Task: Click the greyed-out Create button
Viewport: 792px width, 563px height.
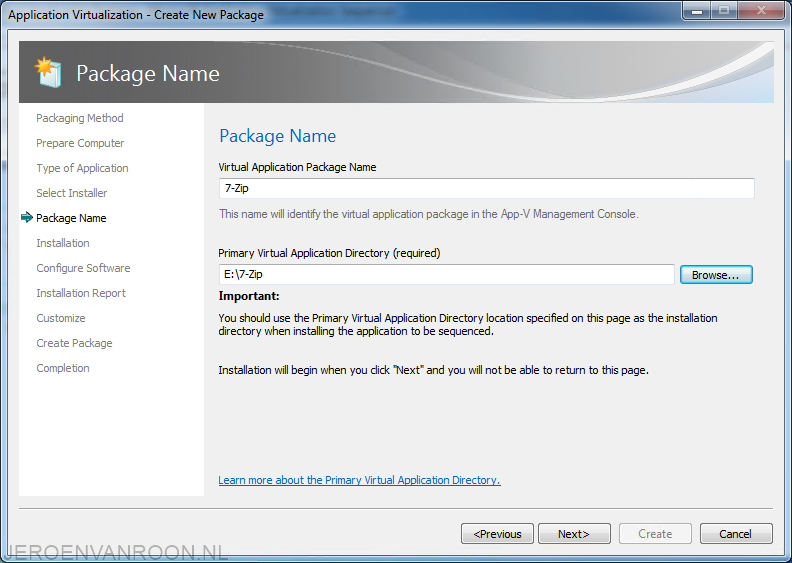Action: tap(655, 534)
